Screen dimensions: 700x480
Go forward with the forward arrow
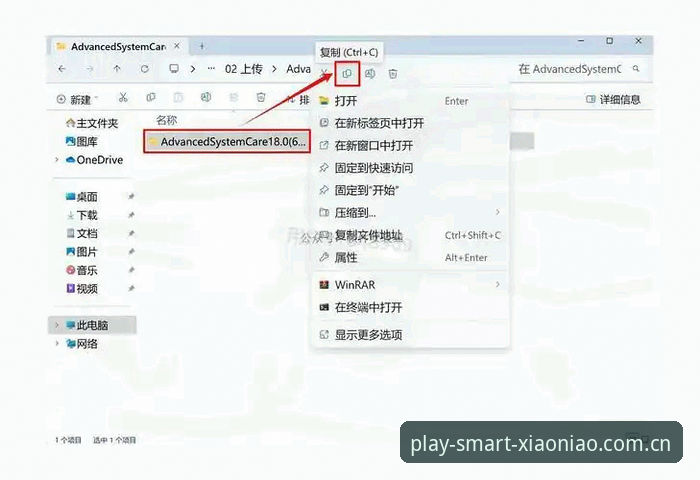[x=90, y=69]
